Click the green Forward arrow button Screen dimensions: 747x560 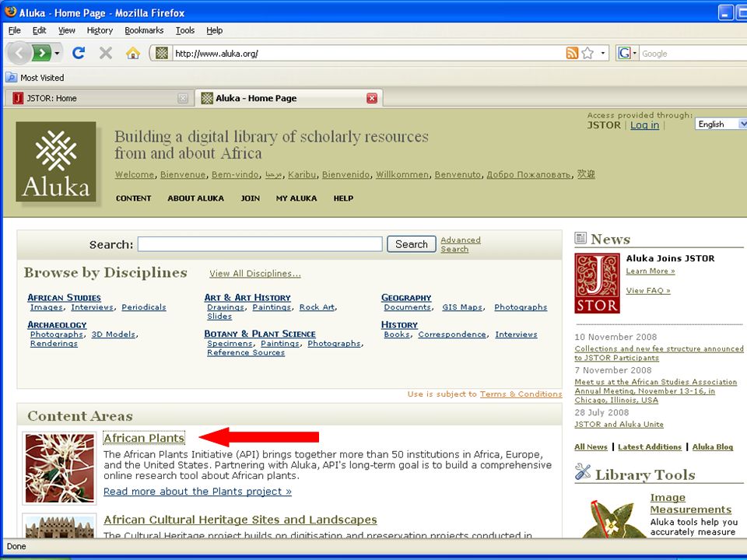point(42,53)
